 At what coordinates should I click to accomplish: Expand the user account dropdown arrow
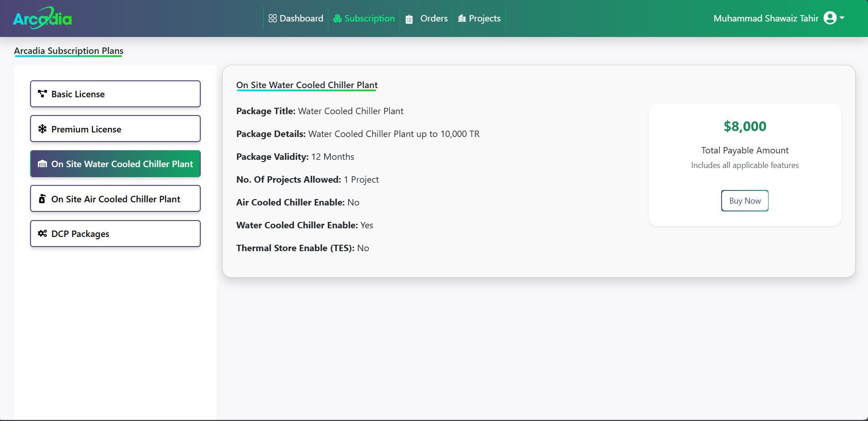click(842, 18)
